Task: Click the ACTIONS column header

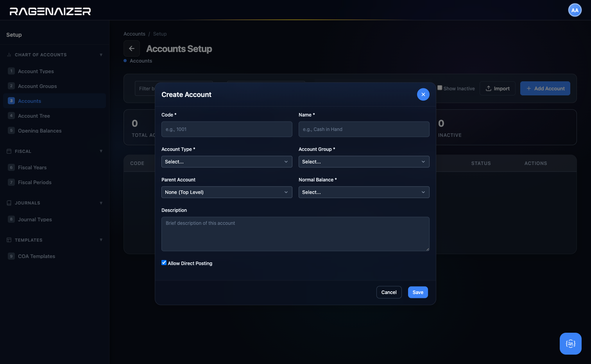Action: click(535, 163)
